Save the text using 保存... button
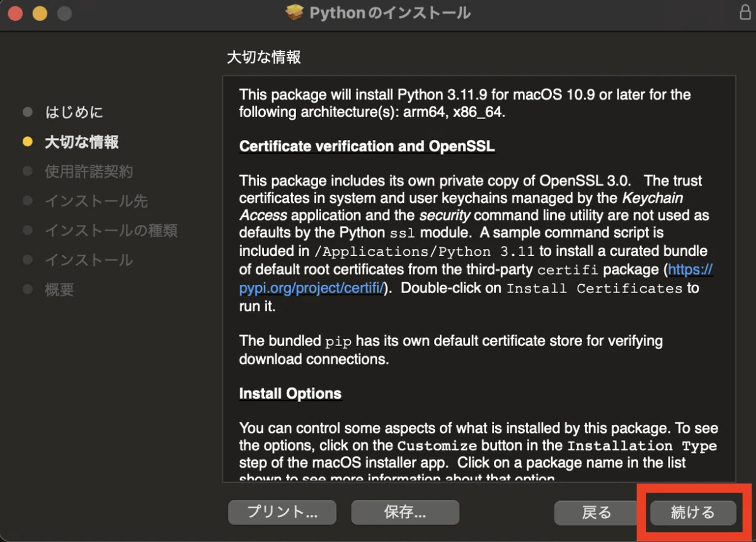 tap(405, 512)
